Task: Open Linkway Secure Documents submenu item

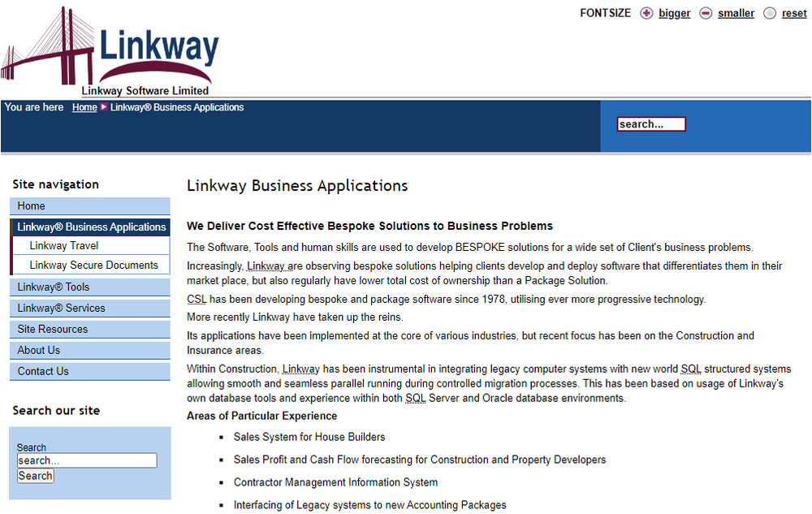Action: point(92,265)
